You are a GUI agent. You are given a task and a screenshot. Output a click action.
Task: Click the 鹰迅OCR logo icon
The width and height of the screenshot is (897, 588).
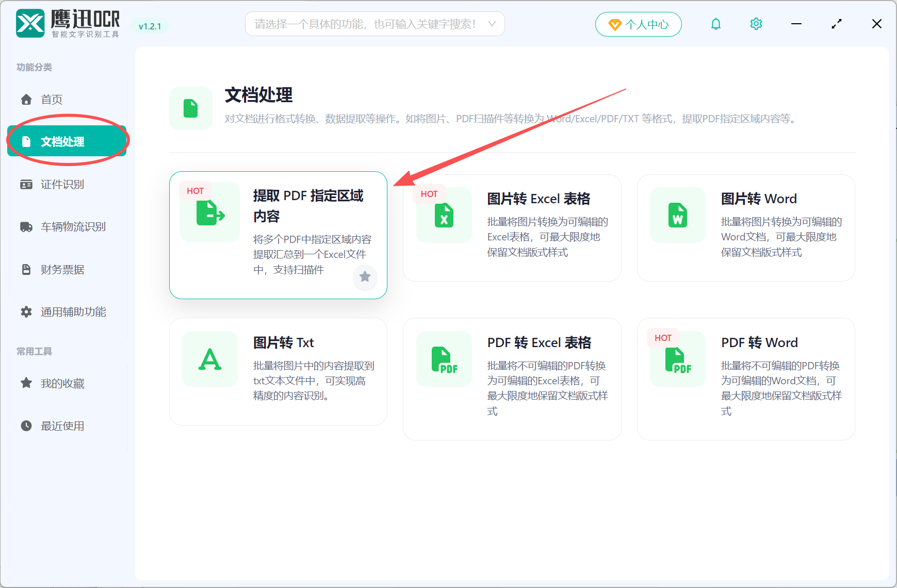(30, 24)
